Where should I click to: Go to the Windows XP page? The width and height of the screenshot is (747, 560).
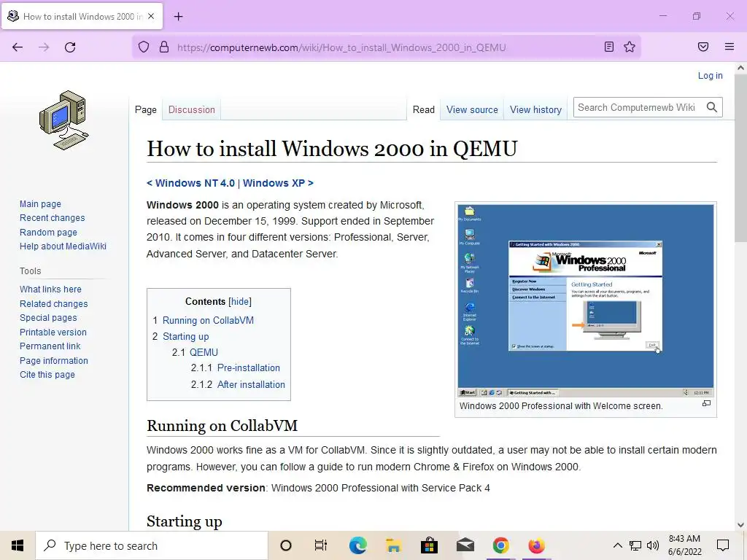pyautogui.click(x=274, y=183)
